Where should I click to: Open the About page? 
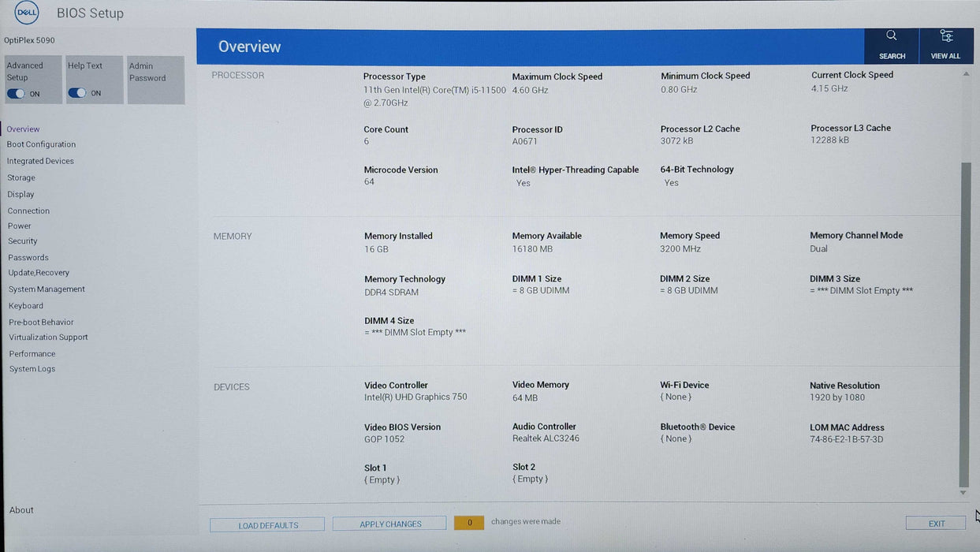21,509
